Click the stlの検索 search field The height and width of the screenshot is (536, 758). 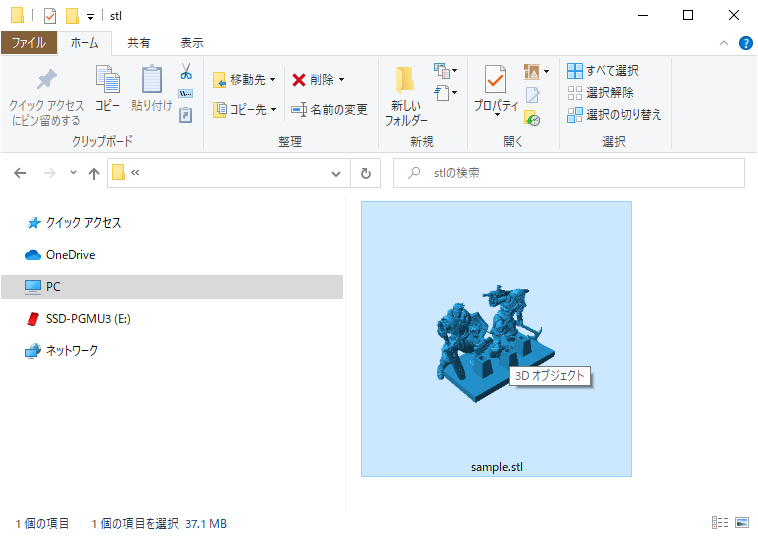click(568, 173)
